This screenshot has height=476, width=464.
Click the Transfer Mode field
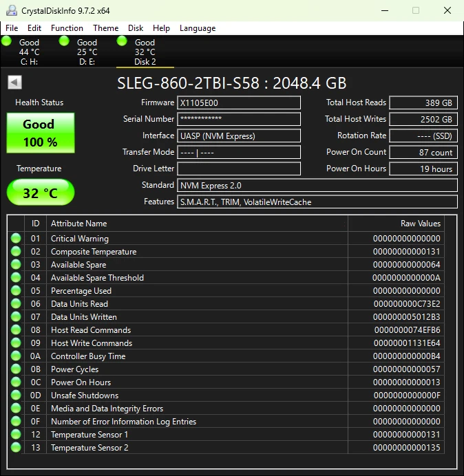click(239, 152)
